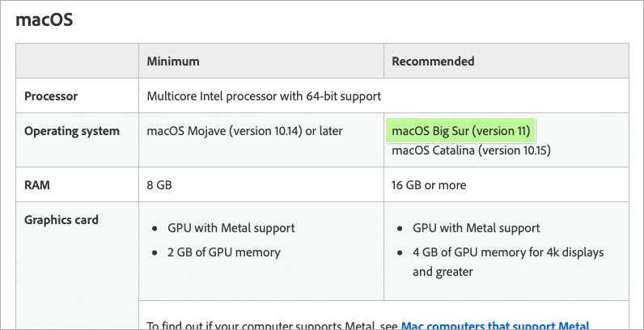
Task: Click the 2 GB of GPU memory bullet
Action: [223, 252]
